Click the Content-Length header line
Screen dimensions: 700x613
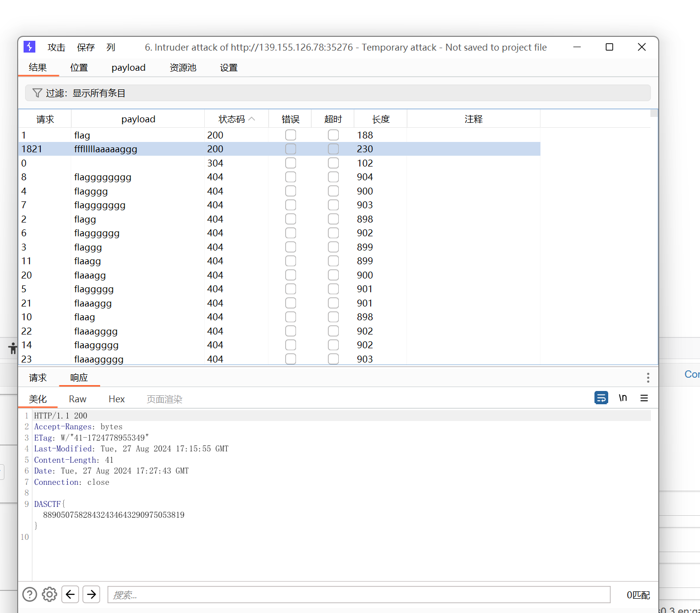pyautogui.click(x=74, y=460)
